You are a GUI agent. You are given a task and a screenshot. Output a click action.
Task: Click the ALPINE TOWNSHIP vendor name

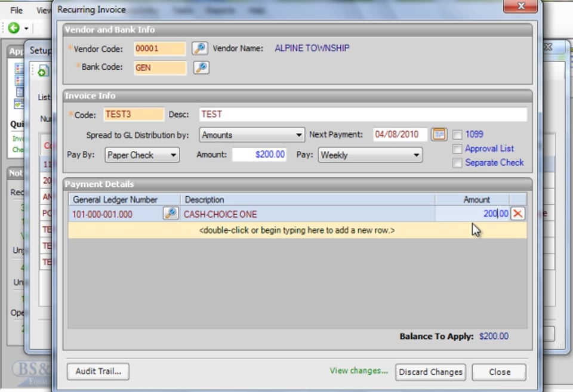312,48
